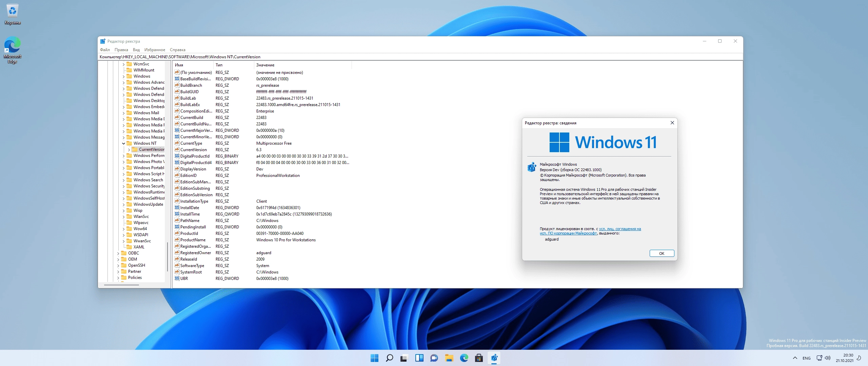Close the about Registry Editor dialog
Screen dimensions: 868x366
coord(672,123)
